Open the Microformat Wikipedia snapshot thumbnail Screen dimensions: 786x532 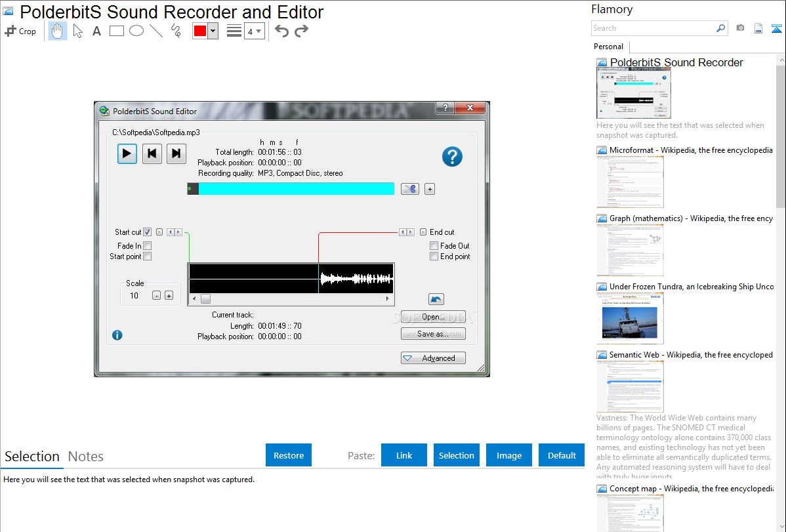click(x=630, y=182)
